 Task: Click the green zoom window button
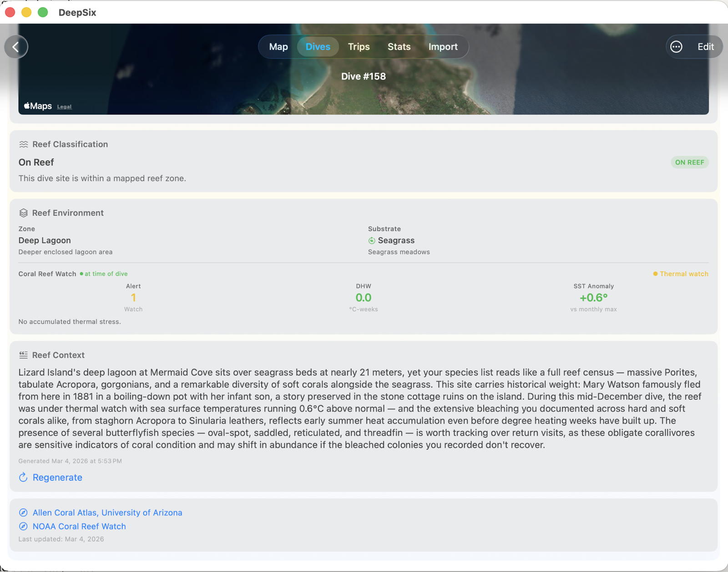[43, 12]
